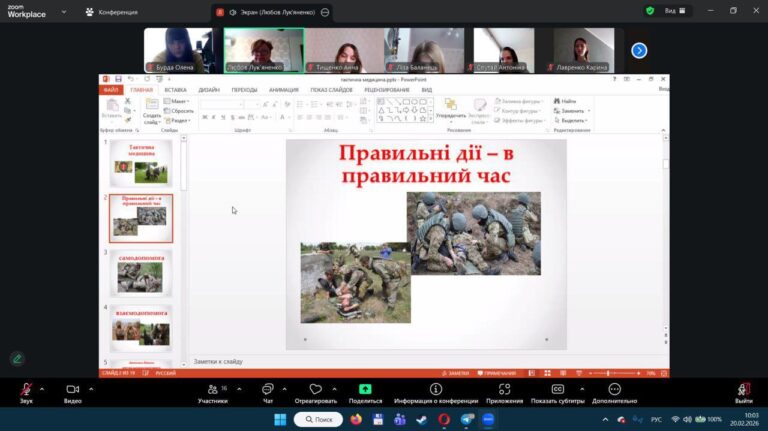Select Любов Лук'яненко's video thumbnail
768x431 pixels.
pyautogui.click(x=264, y=48)
